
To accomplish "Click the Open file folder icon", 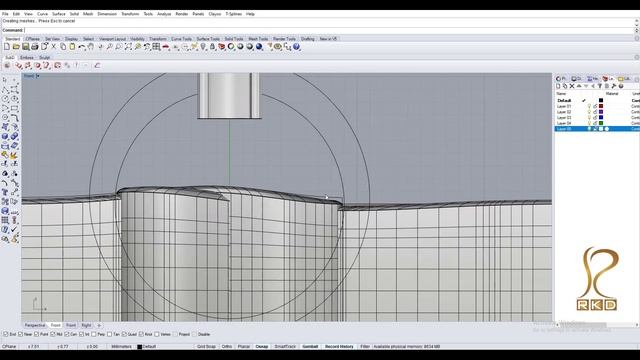I will [16, 47].
